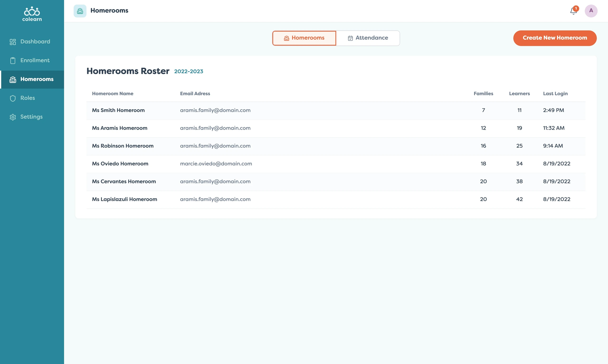Image resolution: width=608 pixels, height=364 pixels.
Task: Go to Dashboard in sidebar
Action: coord(32,42)
